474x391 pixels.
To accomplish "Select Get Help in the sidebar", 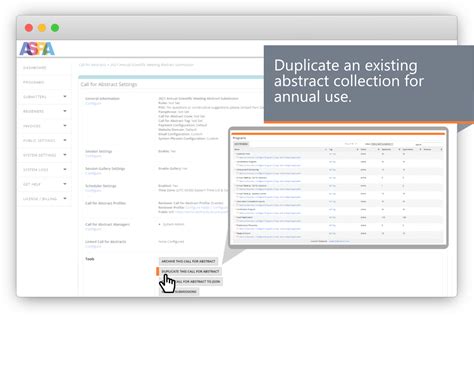I will coord(32,184).
